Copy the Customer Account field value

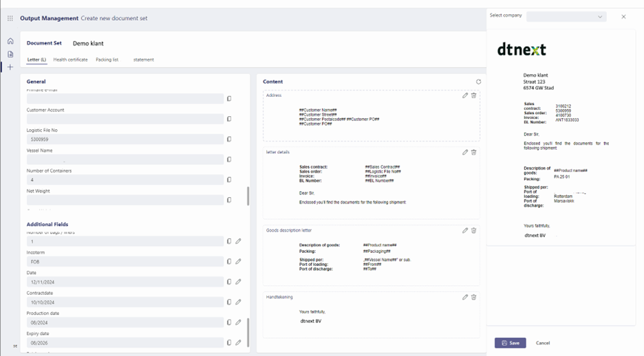pyautogui.click(x=229, y=119)
